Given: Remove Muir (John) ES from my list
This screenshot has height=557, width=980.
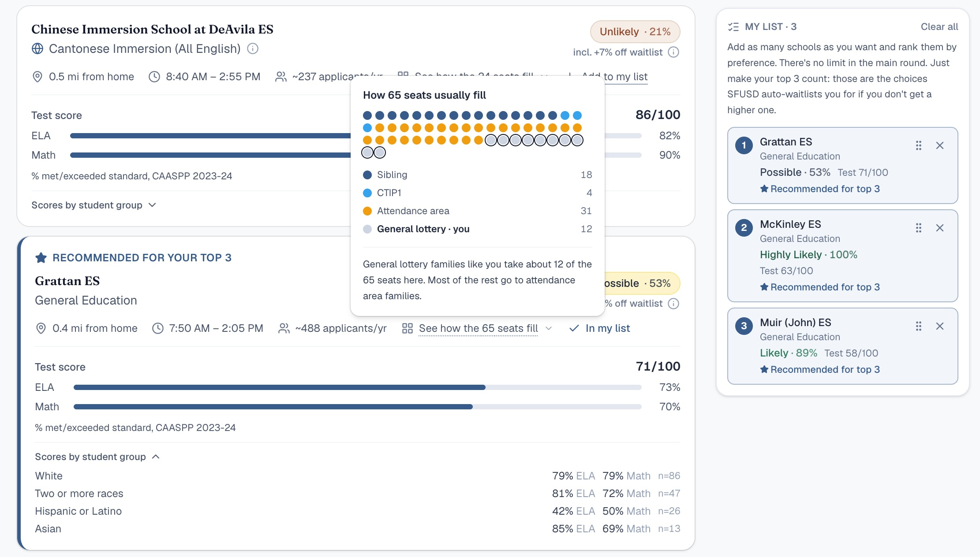Looking at the screenshot, I should [940, 326].
